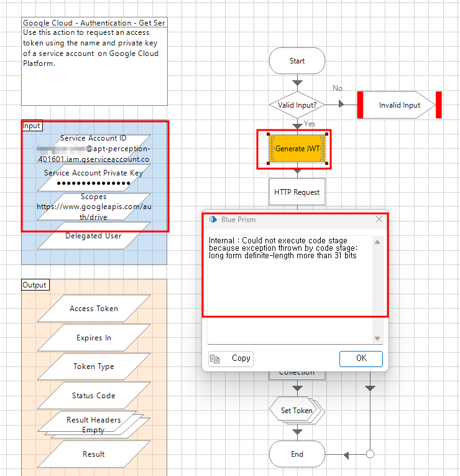Click the Start stage
This screenshot has width=460, height=476.
[297, 61]
